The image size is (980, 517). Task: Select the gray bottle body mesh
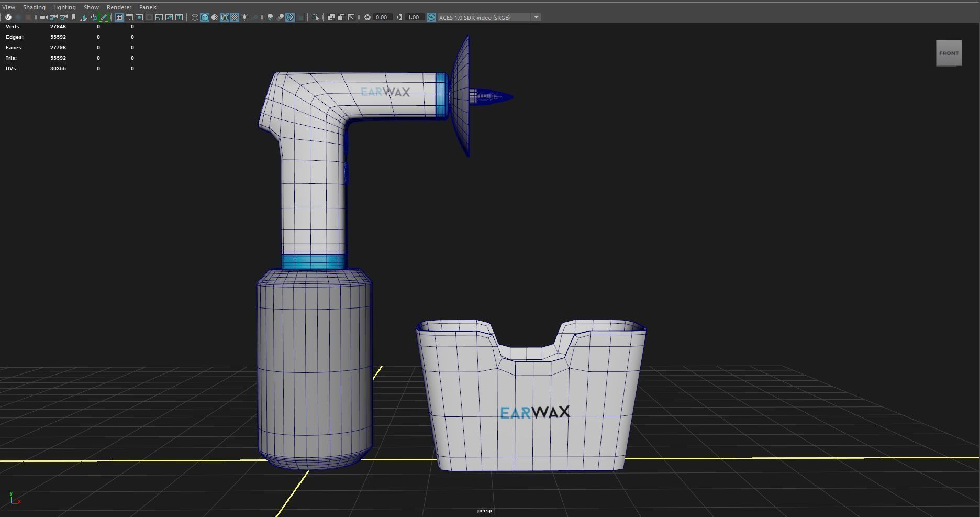(x=314, y=369)
